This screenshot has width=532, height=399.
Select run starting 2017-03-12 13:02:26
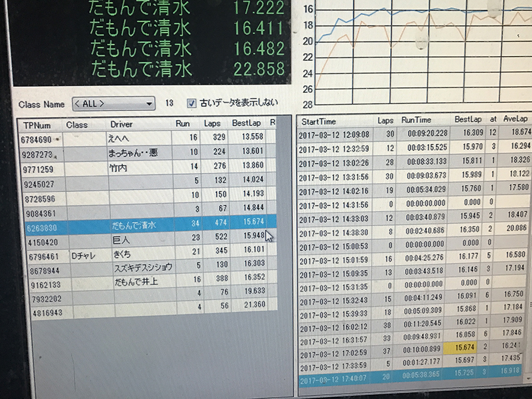tap(414, 161)
